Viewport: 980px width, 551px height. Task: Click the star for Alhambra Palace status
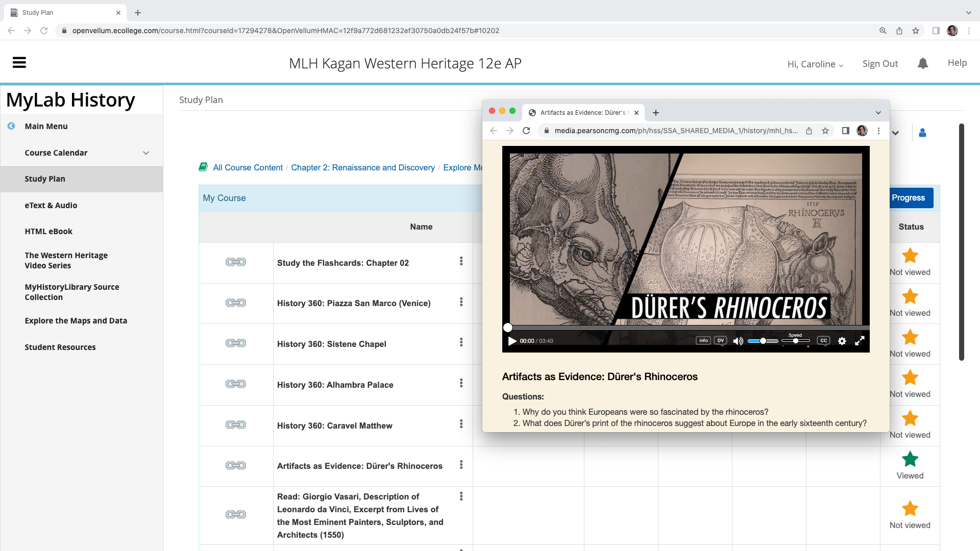pos(910,378)
